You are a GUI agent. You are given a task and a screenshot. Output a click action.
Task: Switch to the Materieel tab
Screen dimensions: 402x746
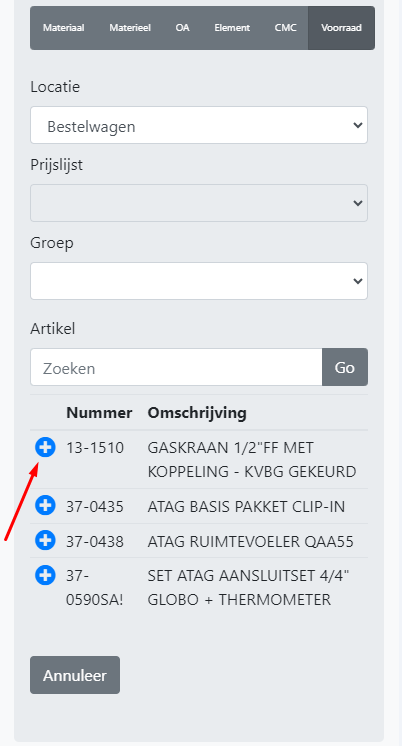coord(130,28)
